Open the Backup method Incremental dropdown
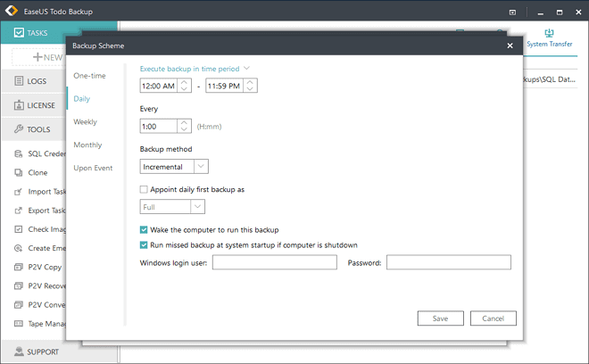589x364 pixels. [x=201, y=166]
